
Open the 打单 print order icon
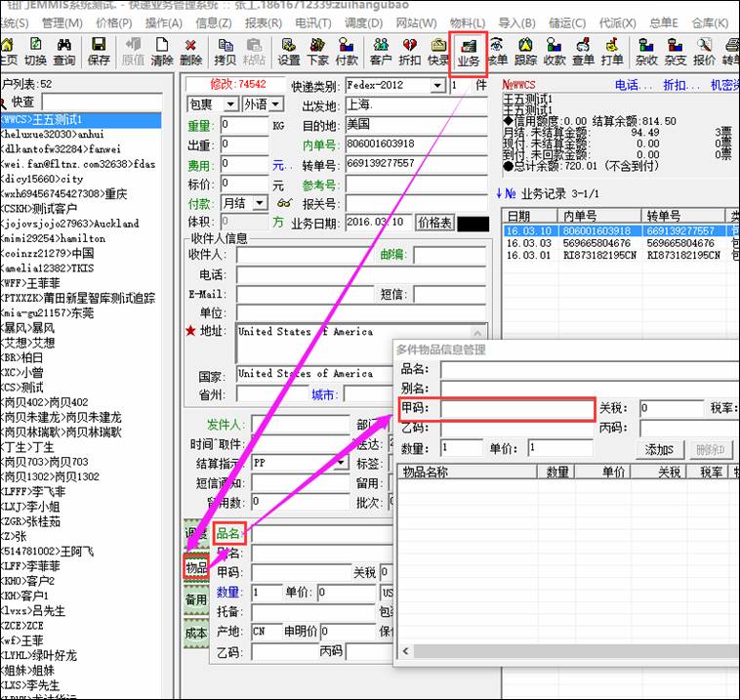612,52
